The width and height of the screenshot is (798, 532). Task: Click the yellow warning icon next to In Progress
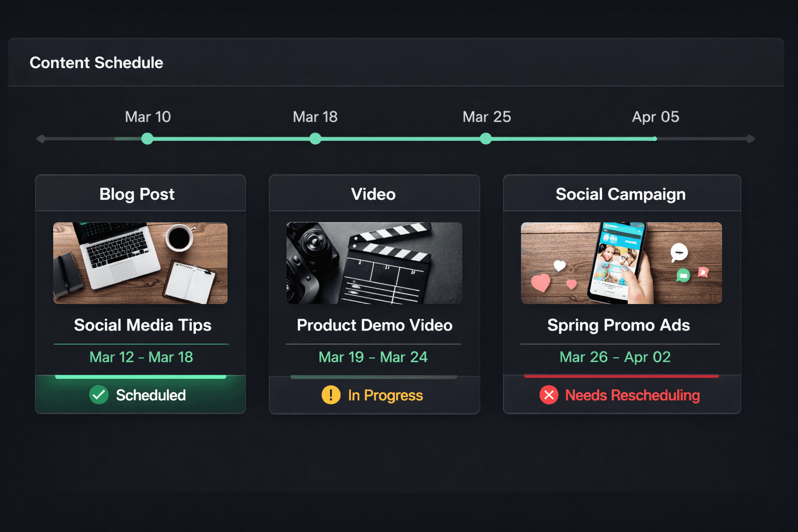click(331, 395)
